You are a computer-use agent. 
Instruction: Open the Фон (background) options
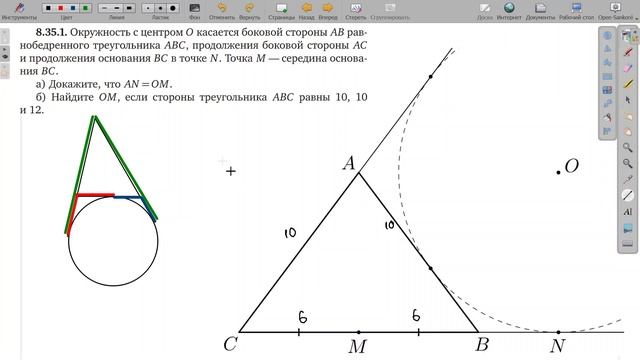[195, 11]
